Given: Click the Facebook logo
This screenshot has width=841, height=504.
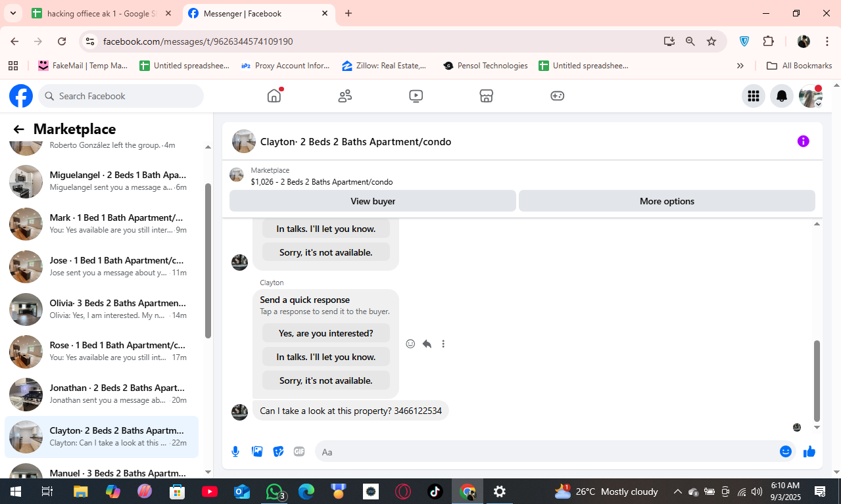Looking at the screenshot, I should (21, 96).
